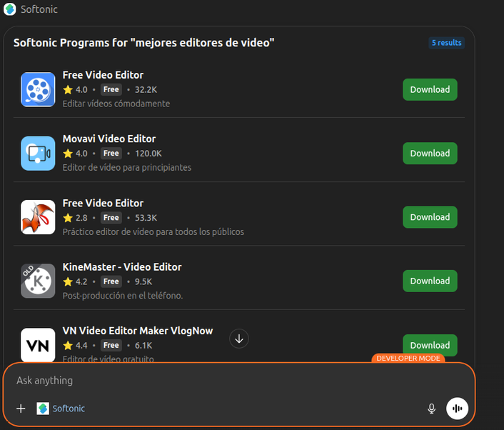
Task: Open the film reel Free Video Editor icon
Action: pos(38,89)
